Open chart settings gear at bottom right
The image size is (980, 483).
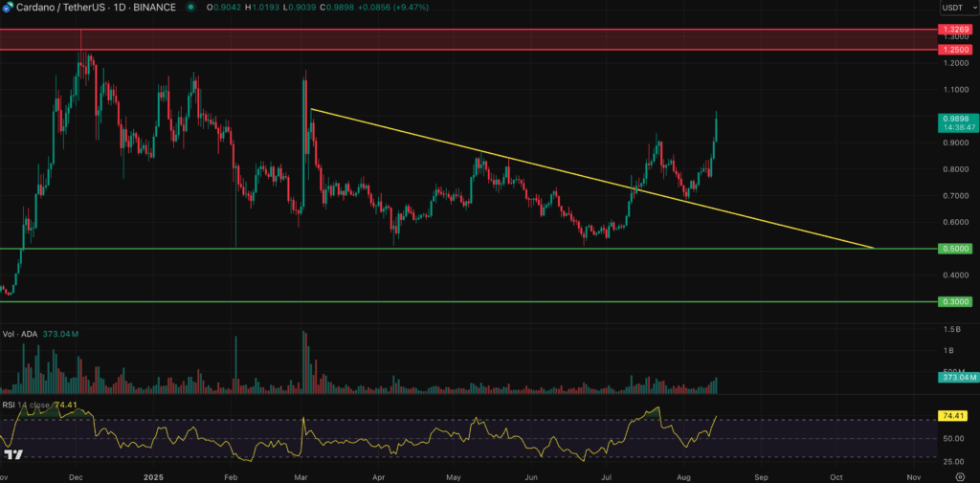click(960, 476)
